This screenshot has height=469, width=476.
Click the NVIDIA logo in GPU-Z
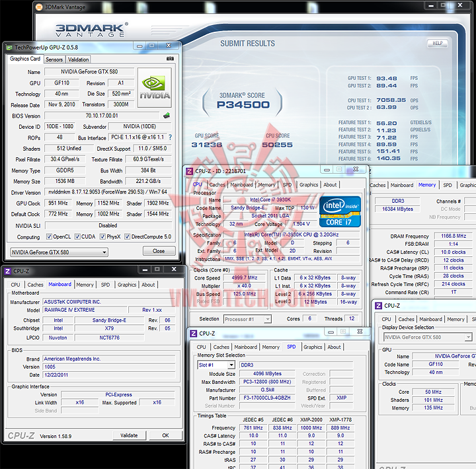tap(155, 88)
